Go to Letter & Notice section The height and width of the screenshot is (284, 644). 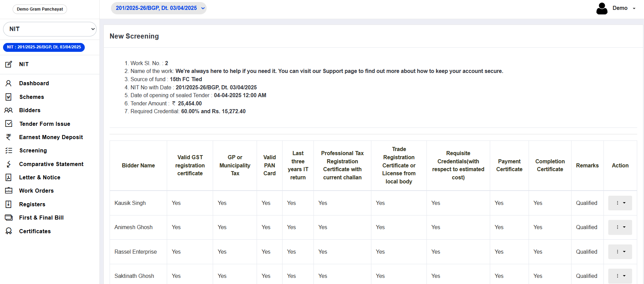point(39,177)
